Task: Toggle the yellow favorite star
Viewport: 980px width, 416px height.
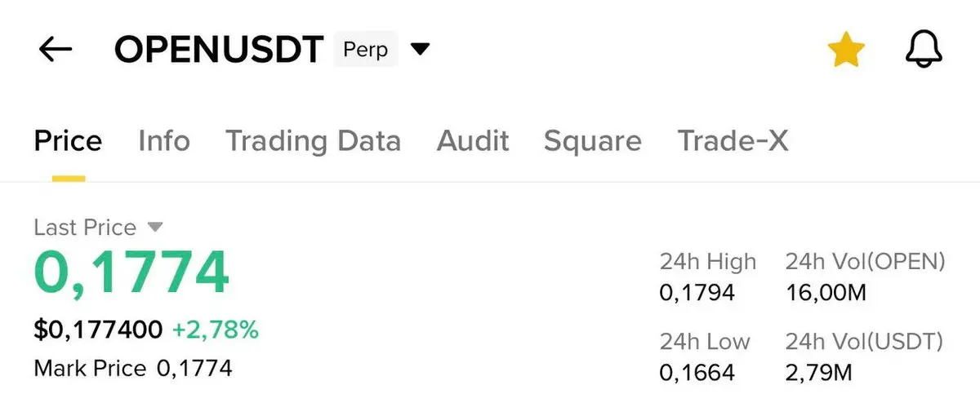Action: (x=846, y=51)
